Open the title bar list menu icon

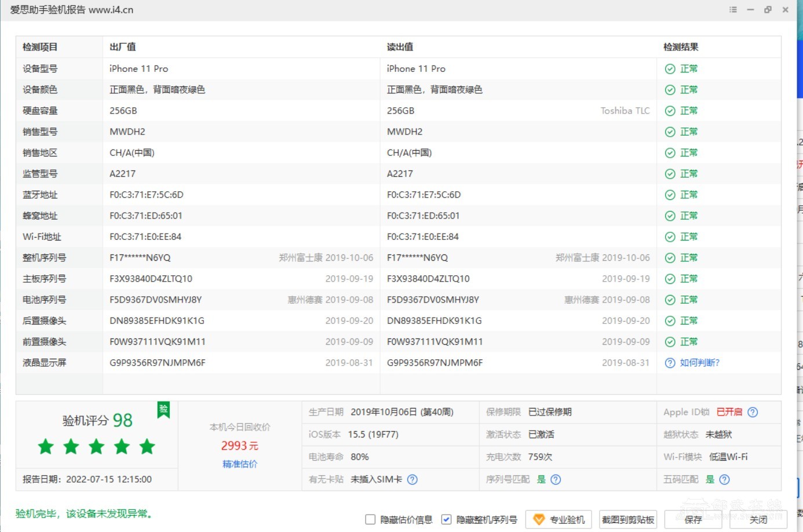pyautogui.click(x=733, y=10)
